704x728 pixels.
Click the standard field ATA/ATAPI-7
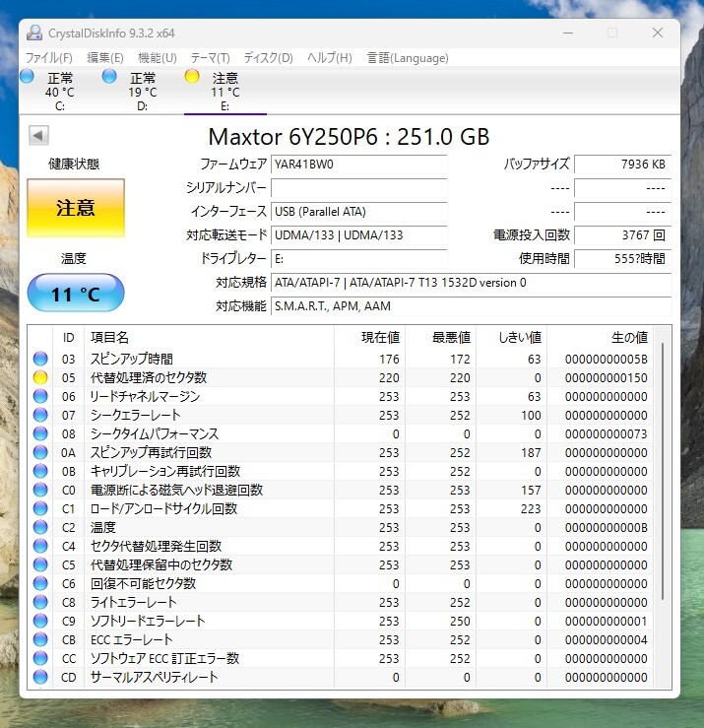(x=471, y=283)
